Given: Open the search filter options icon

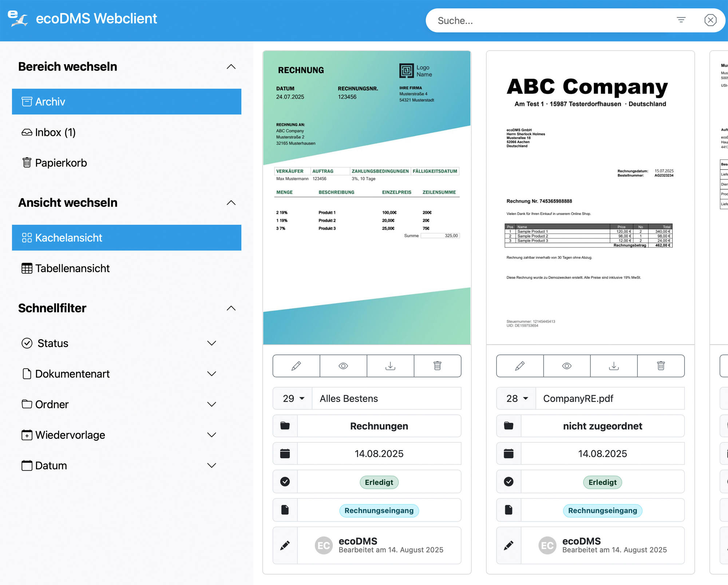Looking at the screenshot, I should pyautogui.click(x=681, y=20).
